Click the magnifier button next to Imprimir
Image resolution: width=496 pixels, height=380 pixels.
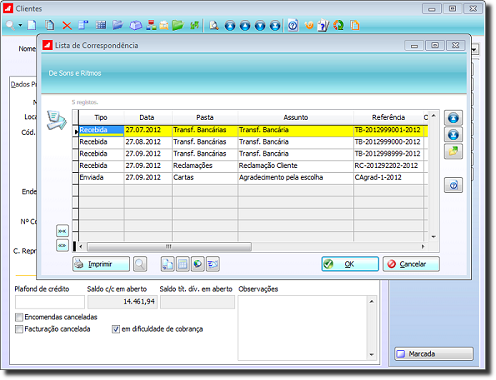[x=140, y=264]
